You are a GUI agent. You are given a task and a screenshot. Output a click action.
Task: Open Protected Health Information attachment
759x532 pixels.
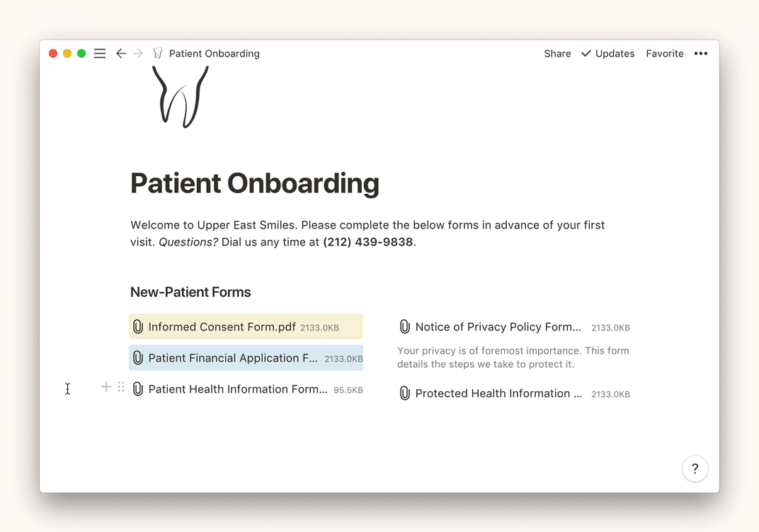coord(498,393)
